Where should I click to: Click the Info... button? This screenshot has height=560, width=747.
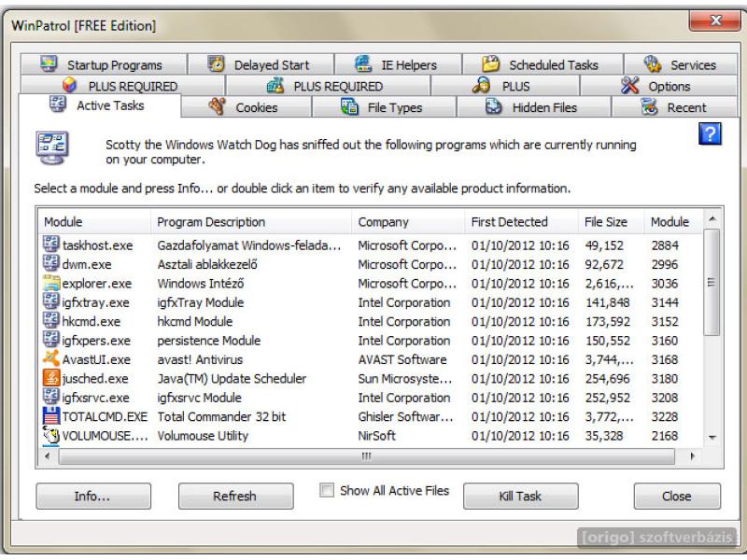click(x=93, y=497)
